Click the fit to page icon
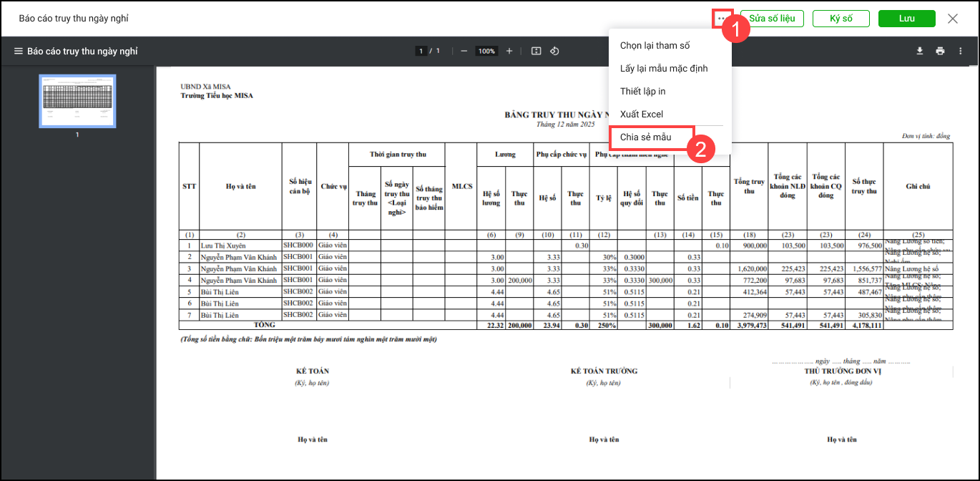The image size is (980, 481). [x=536, y=52]
